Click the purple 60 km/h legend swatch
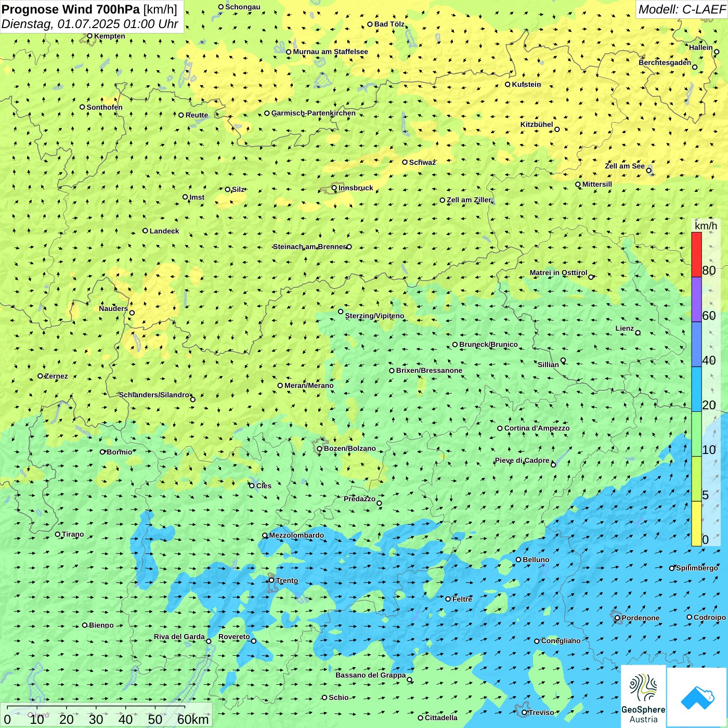 (x=696, y=300)
